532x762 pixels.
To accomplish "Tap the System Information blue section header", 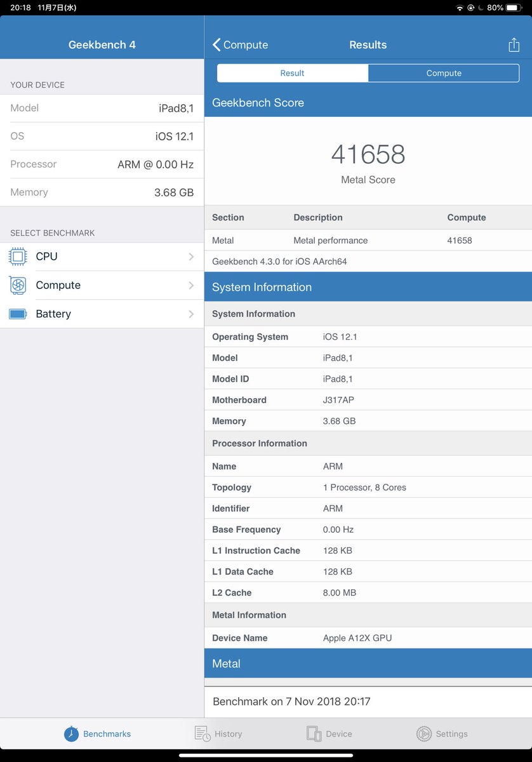I will (368, 287).
